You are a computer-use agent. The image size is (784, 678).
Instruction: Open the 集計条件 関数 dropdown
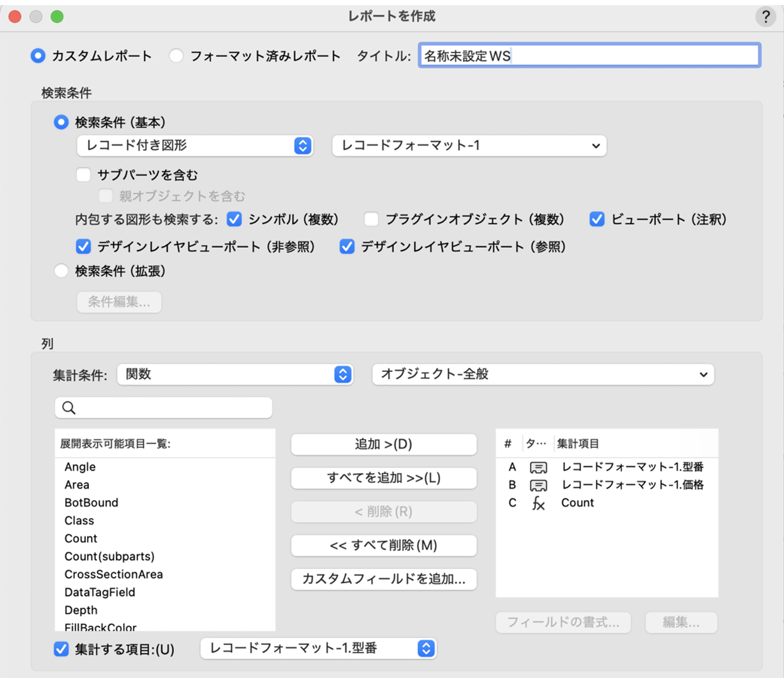pos(235,375)
